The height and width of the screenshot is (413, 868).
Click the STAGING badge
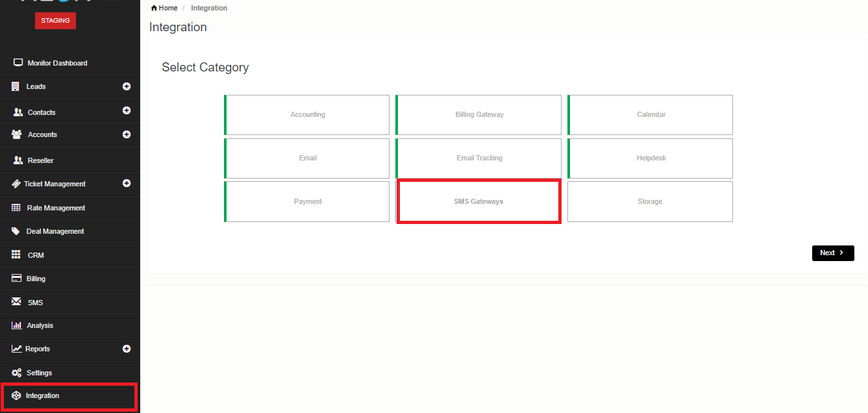coord(55,20)
